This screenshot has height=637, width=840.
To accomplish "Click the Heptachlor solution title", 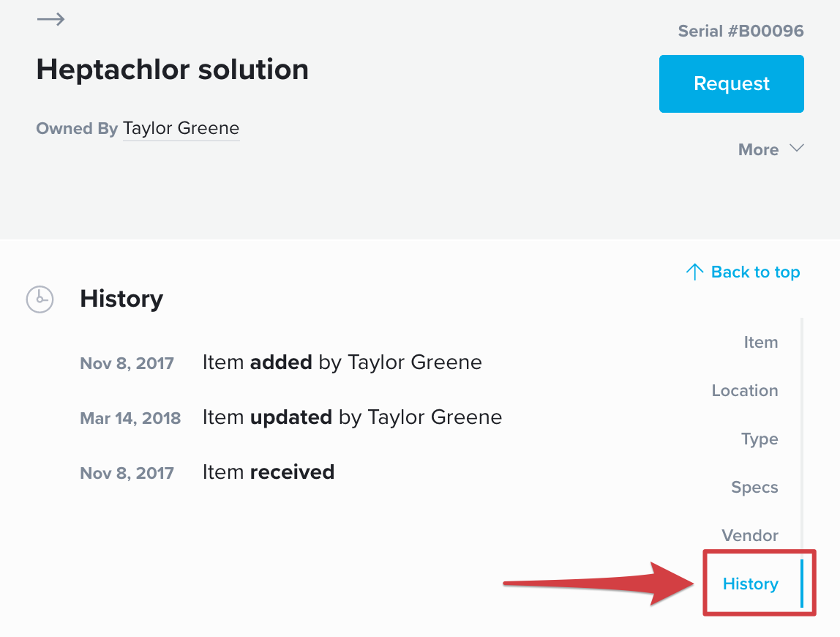I will [173, 70].
